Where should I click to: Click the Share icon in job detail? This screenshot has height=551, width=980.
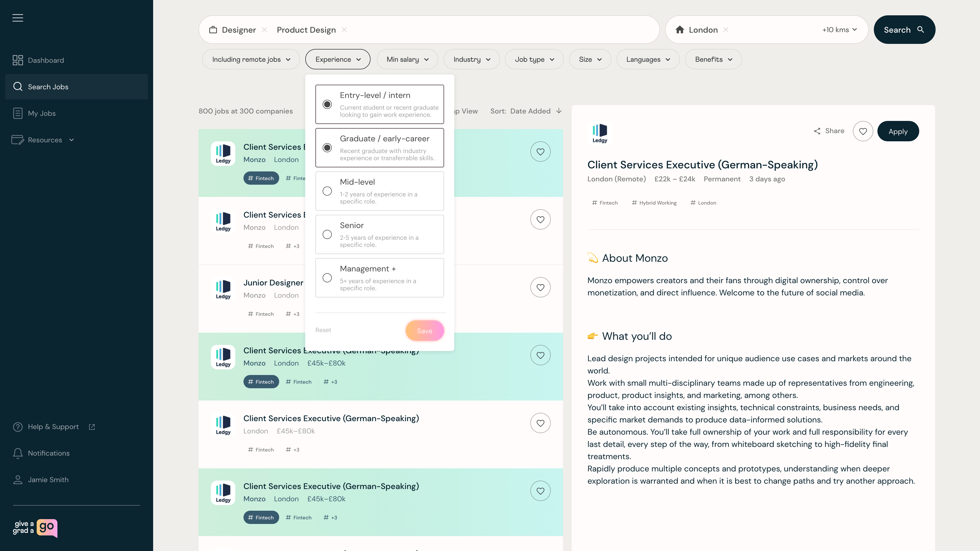click(x=817, y=131)
